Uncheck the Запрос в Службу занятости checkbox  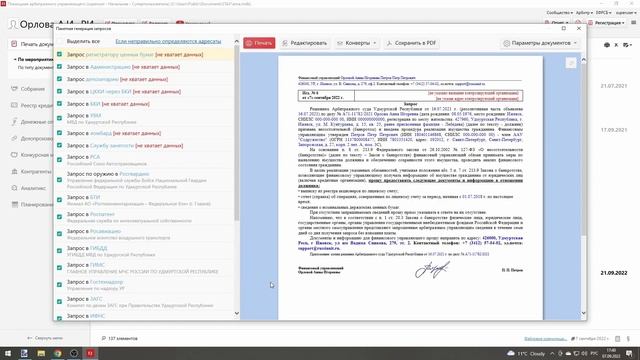[60, 145]
